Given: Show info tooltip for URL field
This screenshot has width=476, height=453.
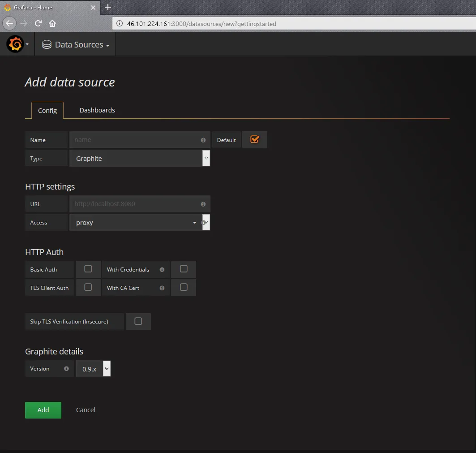Looking at the screenshot, I should tap(203, 204).
